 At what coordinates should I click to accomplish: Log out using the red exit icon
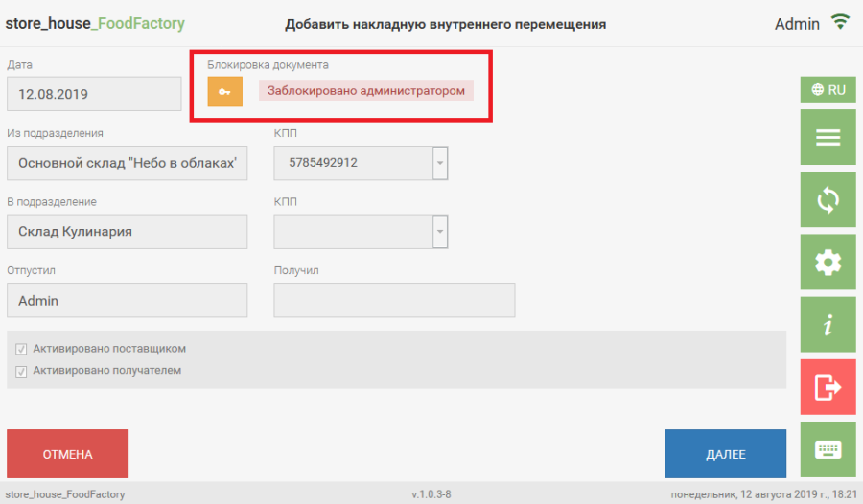828,387
